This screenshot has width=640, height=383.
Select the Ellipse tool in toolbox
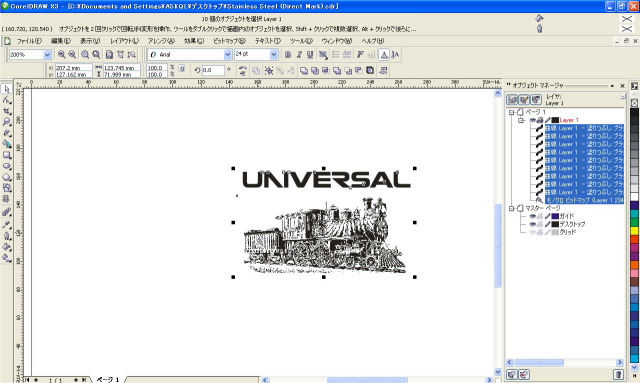[x=7, y=166]
